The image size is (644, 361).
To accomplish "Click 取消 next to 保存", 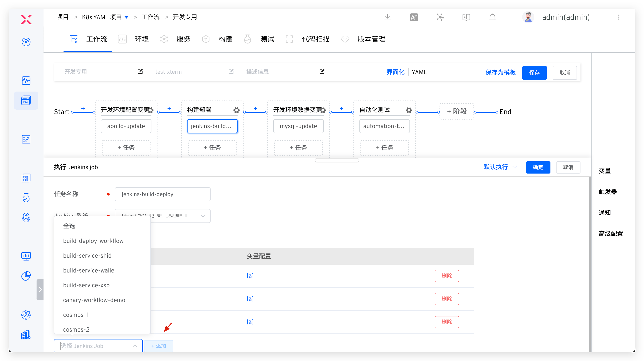I will [565, 72].
